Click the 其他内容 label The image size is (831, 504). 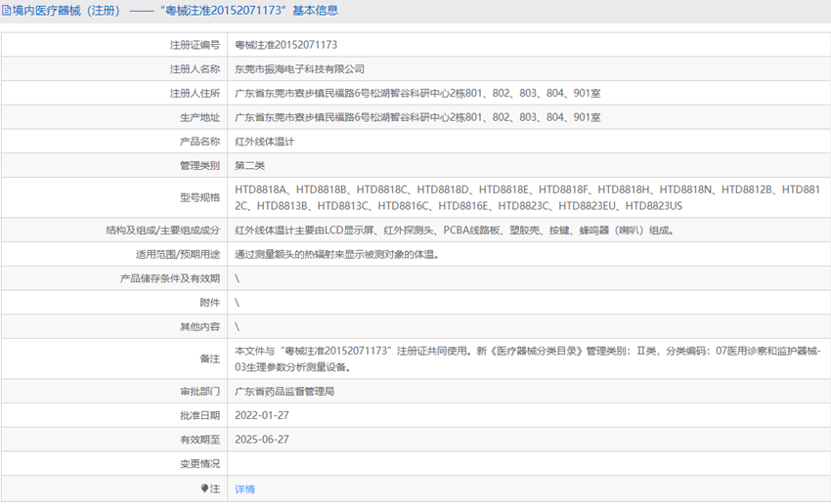(199, 326)
